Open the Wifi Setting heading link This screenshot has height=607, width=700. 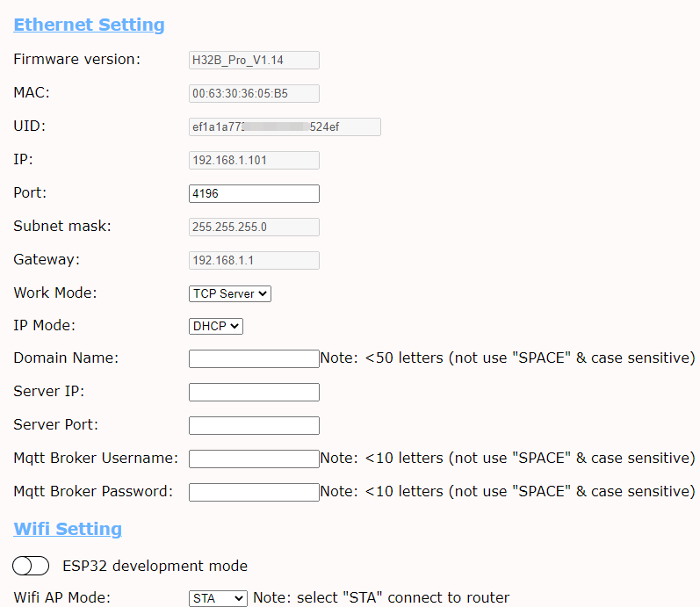tap(68, 529)
